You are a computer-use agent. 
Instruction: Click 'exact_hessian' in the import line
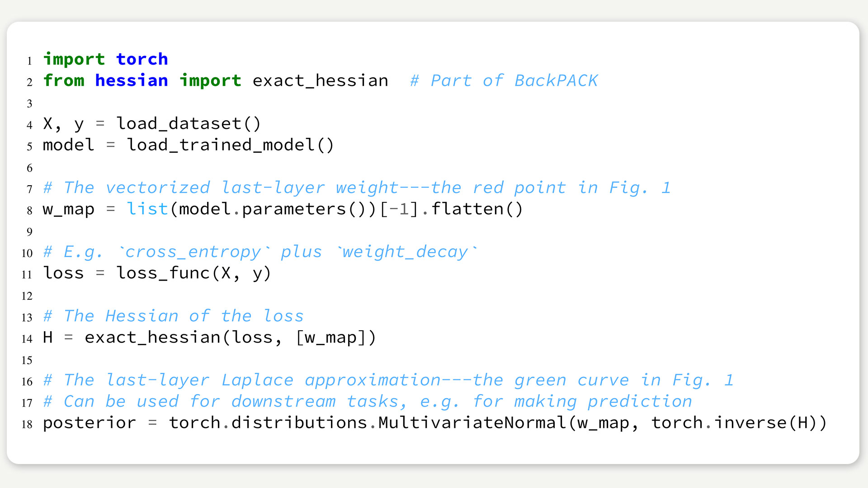[321, 81]
